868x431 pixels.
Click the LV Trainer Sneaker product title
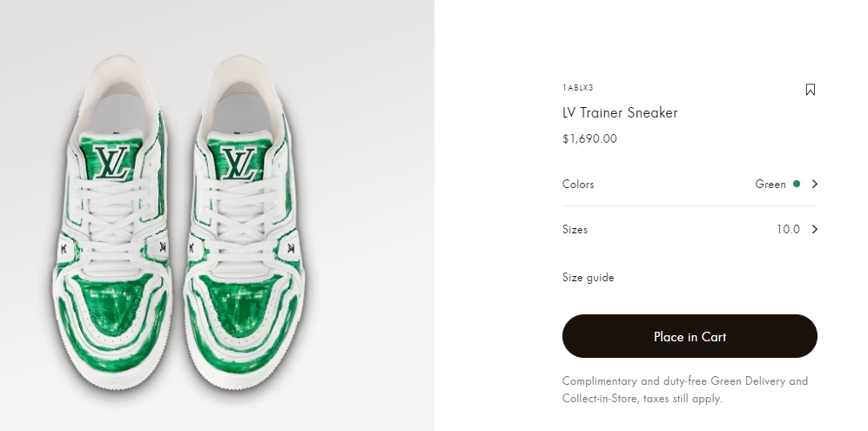(620, 113)
